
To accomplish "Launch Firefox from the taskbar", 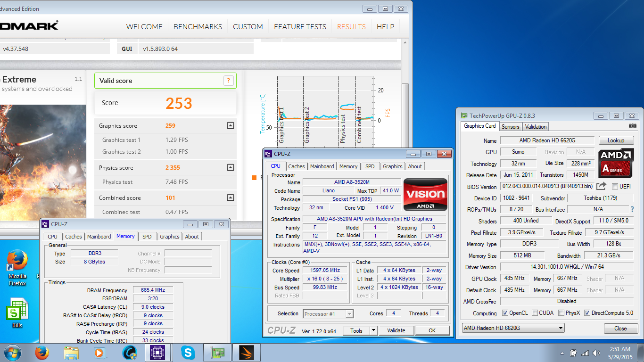I will pyautogui.click(x=42, y=353).
